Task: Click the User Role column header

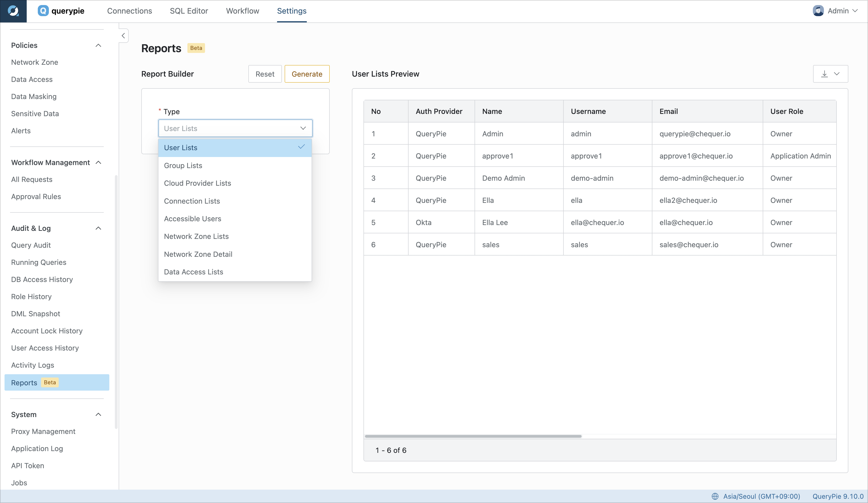Action: pos(799,111)
